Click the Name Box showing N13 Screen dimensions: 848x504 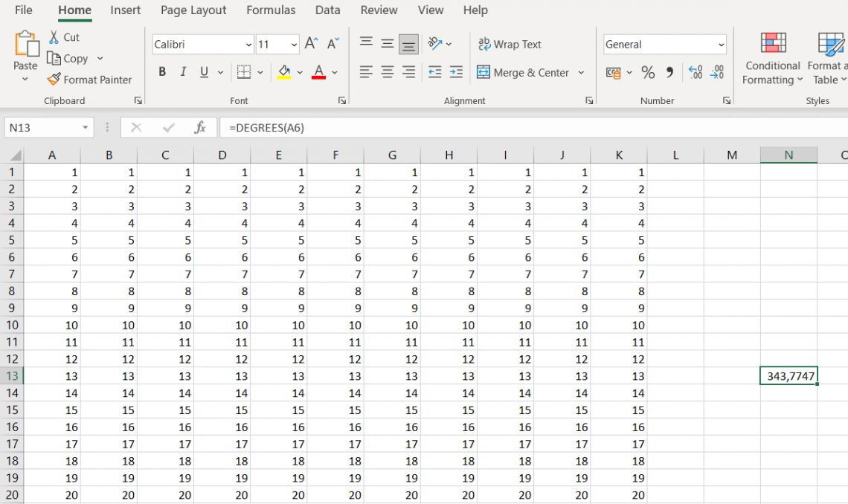(42, 128)
